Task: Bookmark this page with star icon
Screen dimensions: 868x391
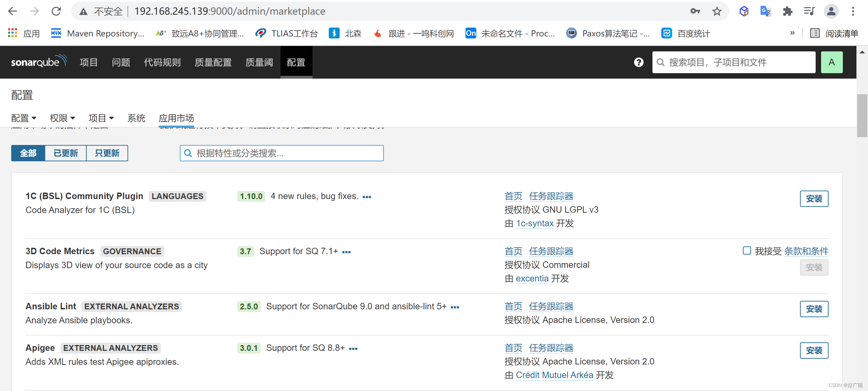Action: pos(717,11)
